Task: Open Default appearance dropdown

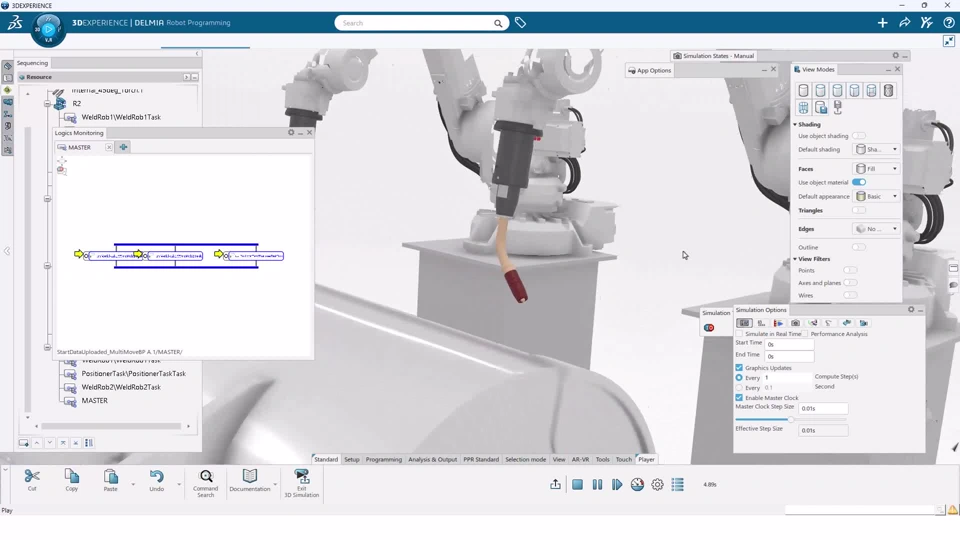Action: [876, 197]
